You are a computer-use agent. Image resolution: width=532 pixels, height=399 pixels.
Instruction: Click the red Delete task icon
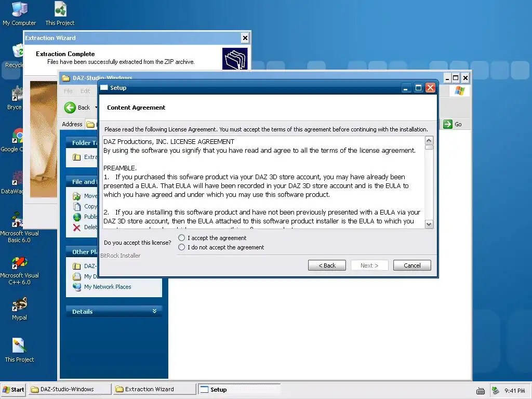click(x=77, y=228)
